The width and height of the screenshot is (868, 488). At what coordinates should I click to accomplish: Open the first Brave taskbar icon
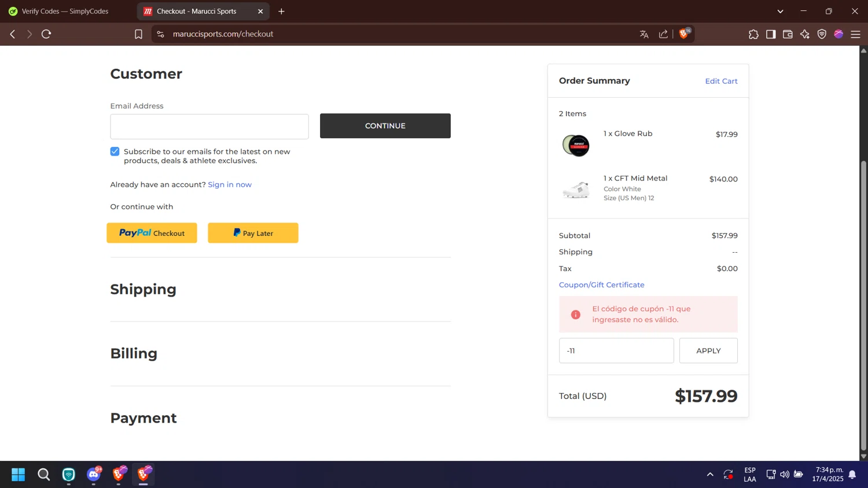(119, 475)
